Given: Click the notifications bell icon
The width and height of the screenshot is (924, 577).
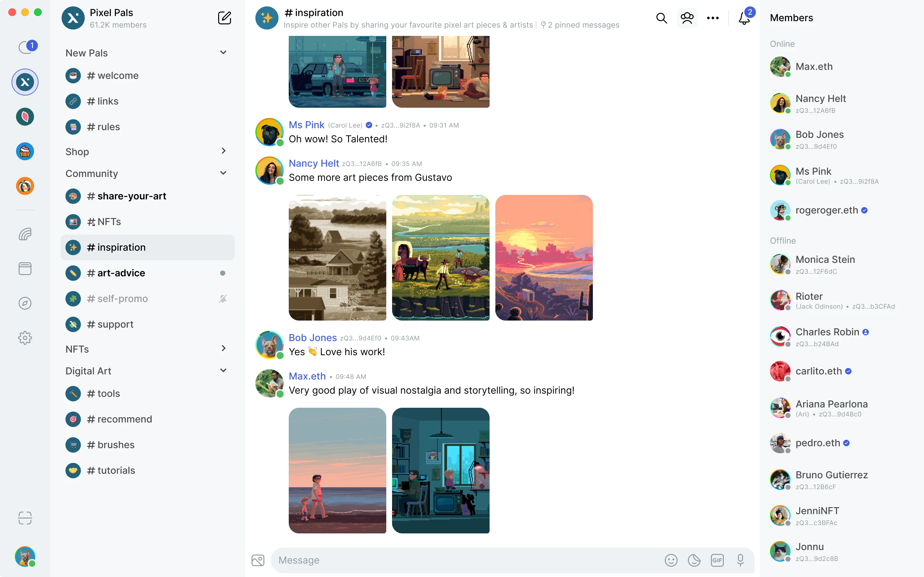Looking at the screenshot, I should click(743, 18).
